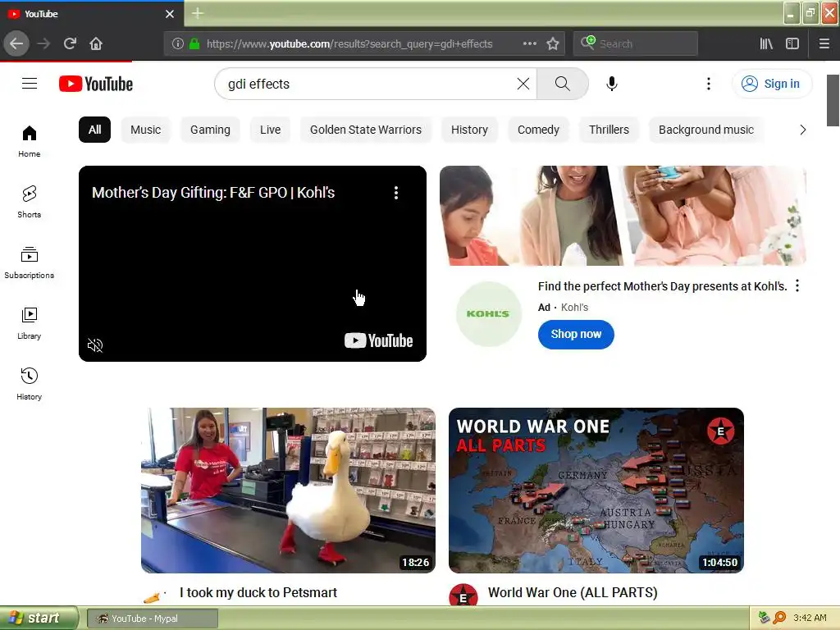This screenshot has height=630, width=840.
Task: Select the Live filter chip
Action: point(270,130)
